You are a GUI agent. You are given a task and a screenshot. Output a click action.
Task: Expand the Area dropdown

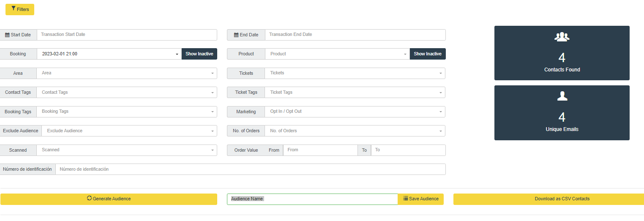pyautogui.click(x=127, y=73)
